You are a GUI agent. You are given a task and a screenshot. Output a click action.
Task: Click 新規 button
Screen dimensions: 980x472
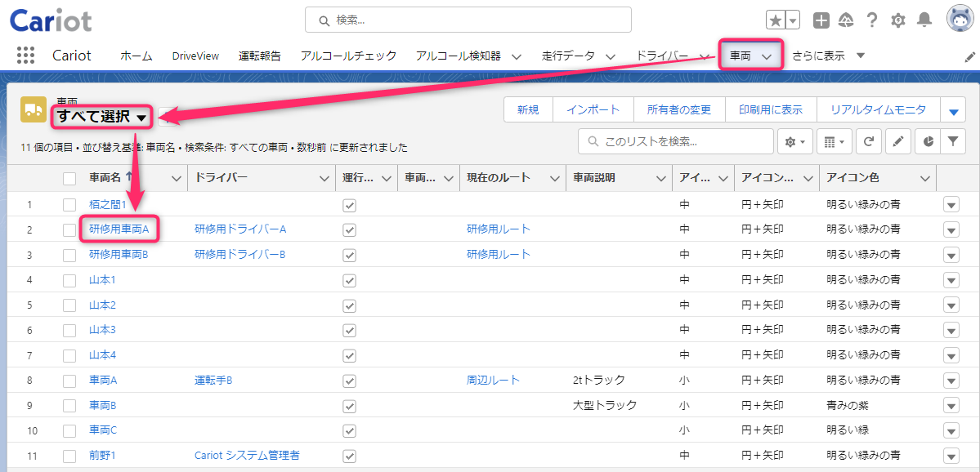click(x=528, y=110)
